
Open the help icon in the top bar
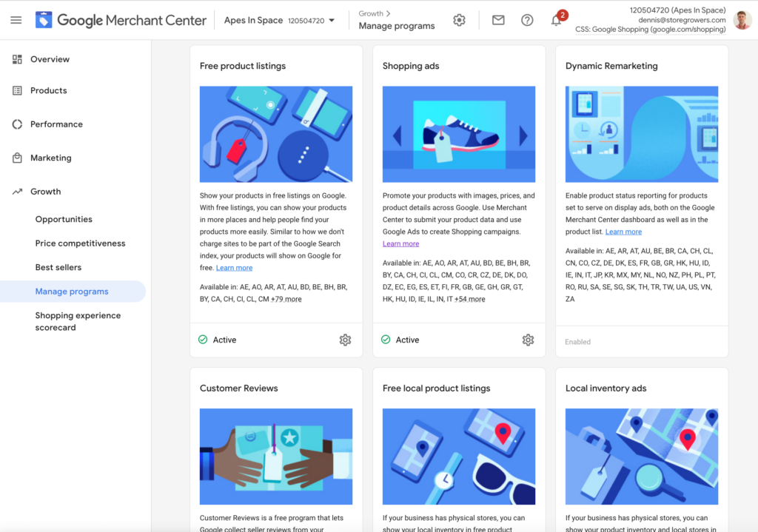click(x=527, y=20)
